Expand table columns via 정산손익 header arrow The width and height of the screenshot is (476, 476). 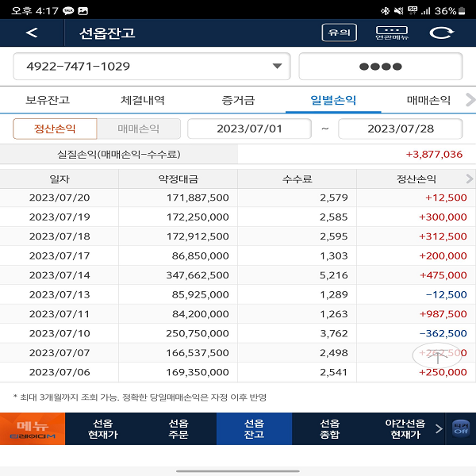click(469, 179)
